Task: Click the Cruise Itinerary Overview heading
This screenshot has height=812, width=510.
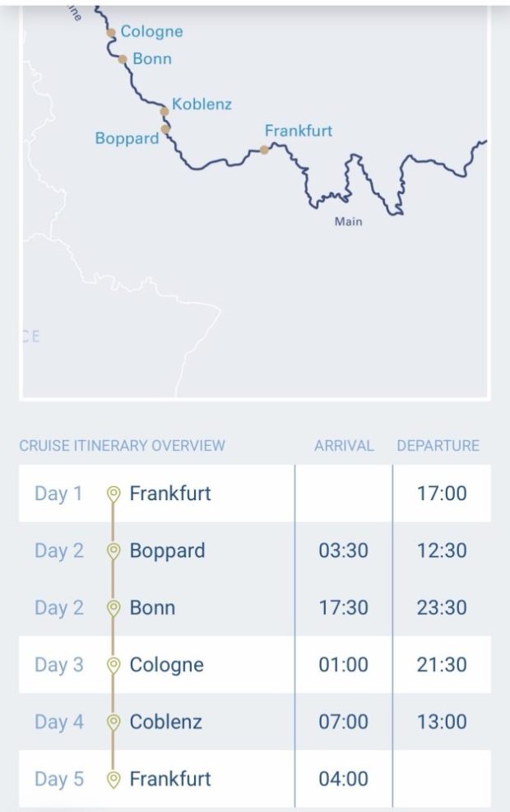Action: click(x=122, y=446)
